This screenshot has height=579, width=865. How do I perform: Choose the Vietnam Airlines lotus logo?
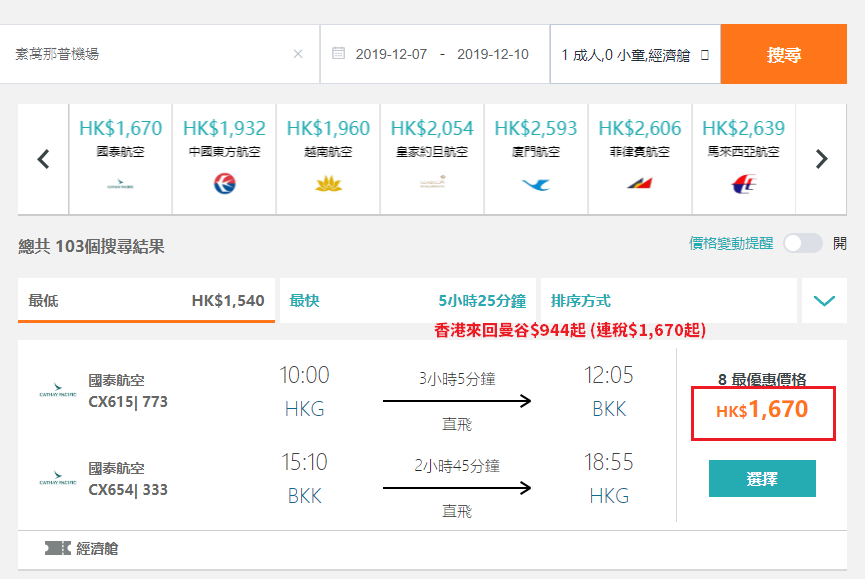[x=328, y=184]
